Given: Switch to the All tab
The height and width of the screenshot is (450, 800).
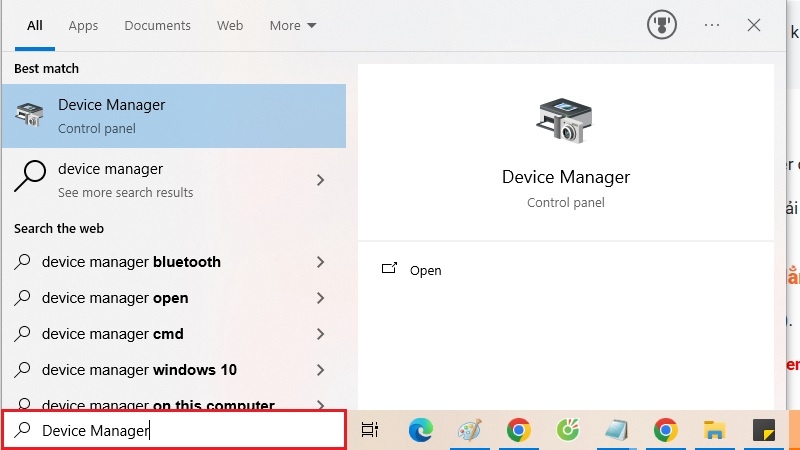Looking at the screenshot, I should (35, 26).
